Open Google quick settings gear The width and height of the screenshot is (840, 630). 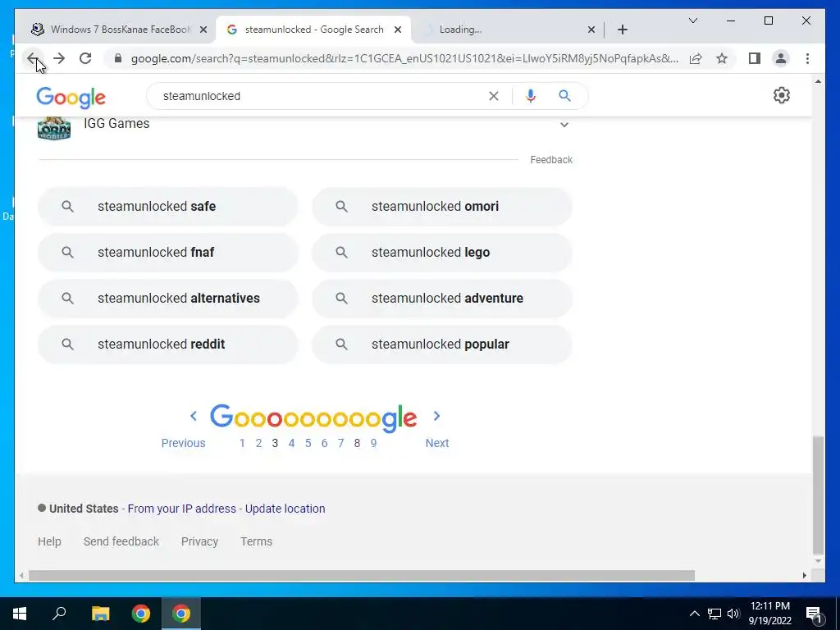coord(781,95)
